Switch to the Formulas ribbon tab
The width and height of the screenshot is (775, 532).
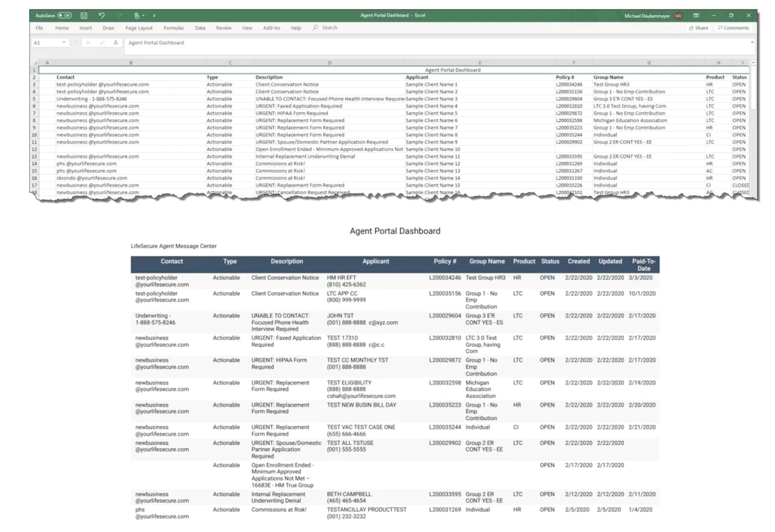pyautogui.click(x=174, y=28)
